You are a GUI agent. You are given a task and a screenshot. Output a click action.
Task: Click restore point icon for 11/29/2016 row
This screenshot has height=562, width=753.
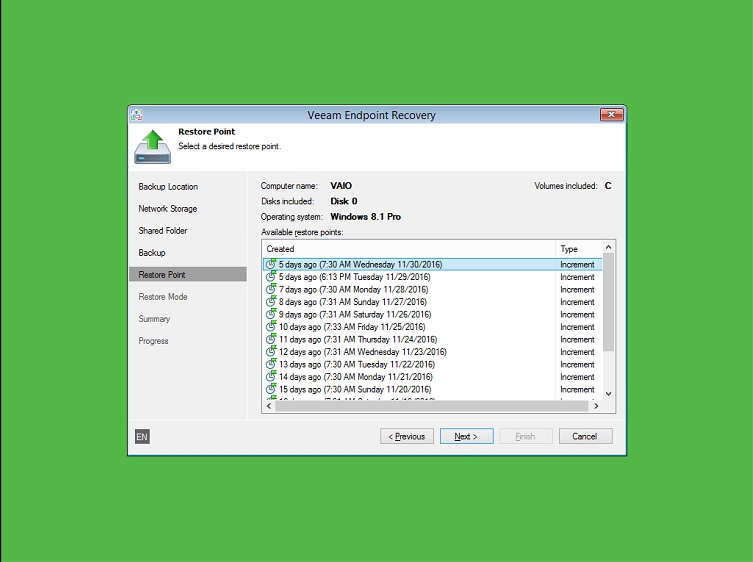pos(271,277)
